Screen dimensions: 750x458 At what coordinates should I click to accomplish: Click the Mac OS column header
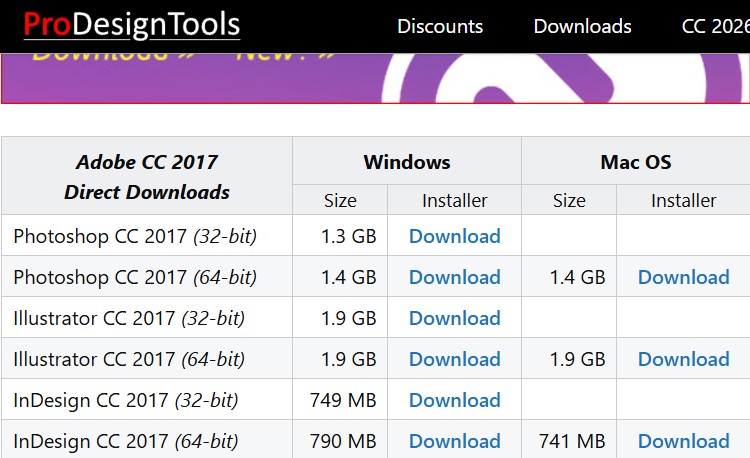click(636, 162)
